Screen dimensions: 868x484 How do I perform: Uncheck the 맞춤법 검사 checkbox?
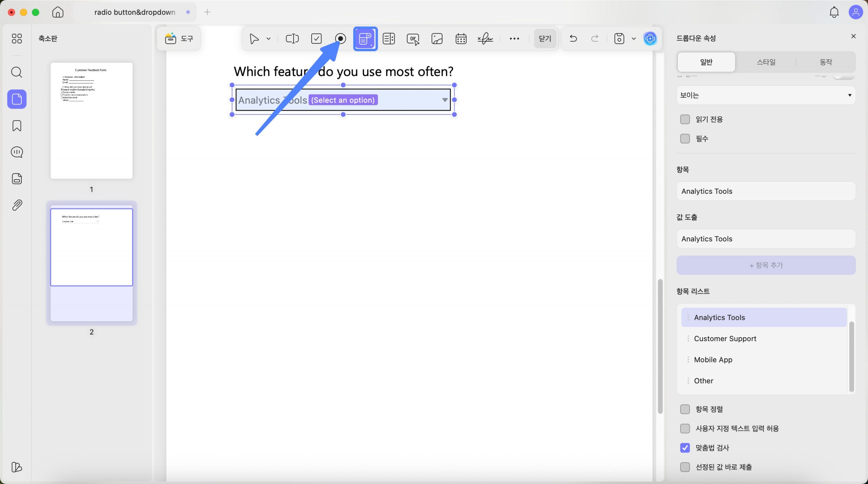[x=685, y=448]
